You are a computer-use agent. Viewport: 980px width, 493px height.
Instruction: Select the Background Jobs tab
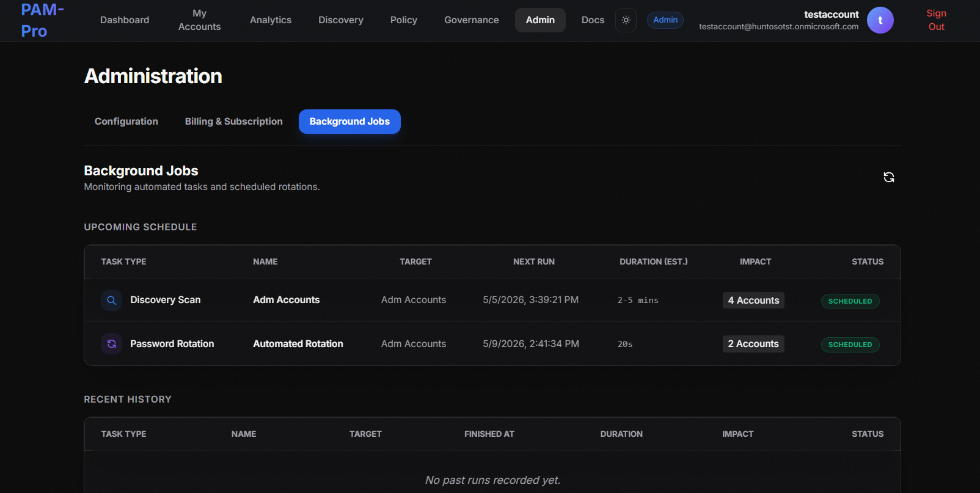pos(349,122)
